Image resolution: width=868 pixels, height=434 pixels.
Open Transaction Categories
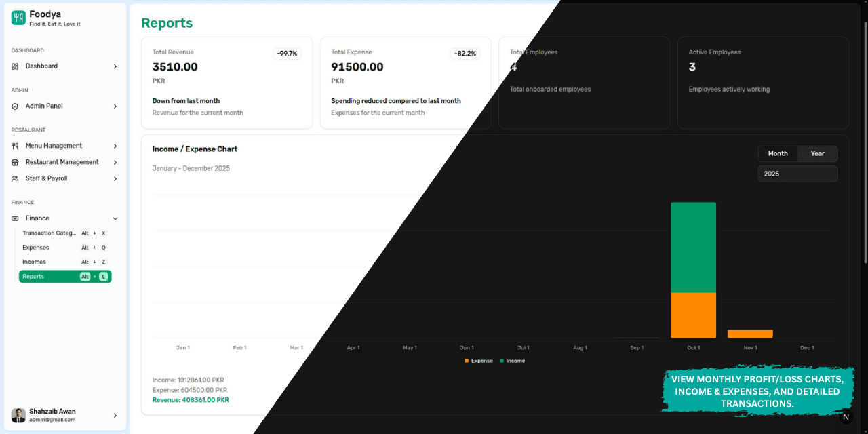click(x=49, y=233)
